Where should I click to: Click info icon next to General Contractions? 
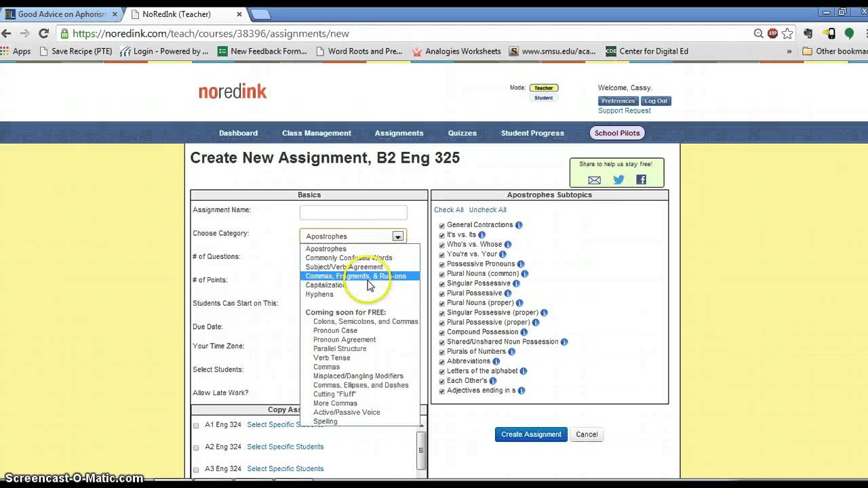(x=519, y=225)
